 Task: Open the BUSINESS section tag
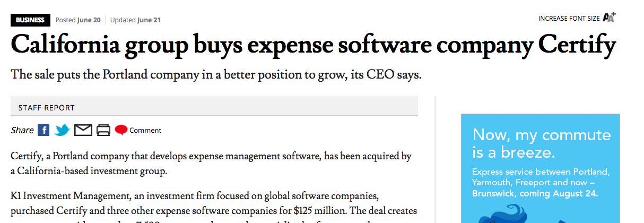[30, 20]
